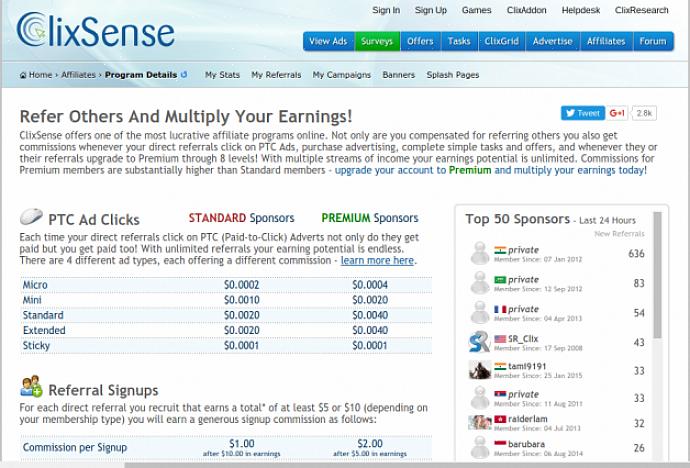Click the $1.00 standard signup commission
690x468 pixels.
pos(242,443)
